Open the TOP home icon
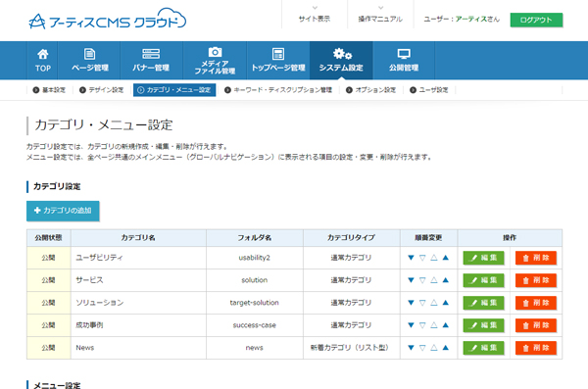Viewport: 588px width, 389px height. (x=42, y=61)
